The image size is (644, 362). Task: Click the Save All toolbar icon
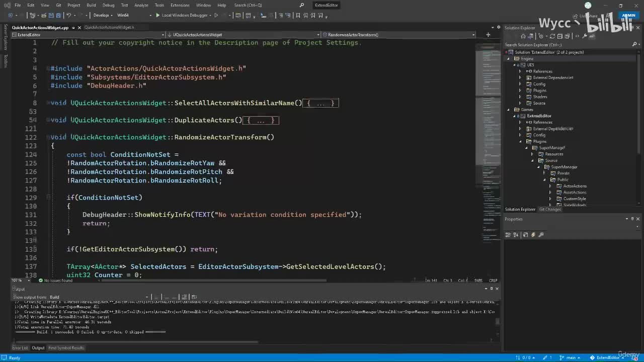coord(58,15)
